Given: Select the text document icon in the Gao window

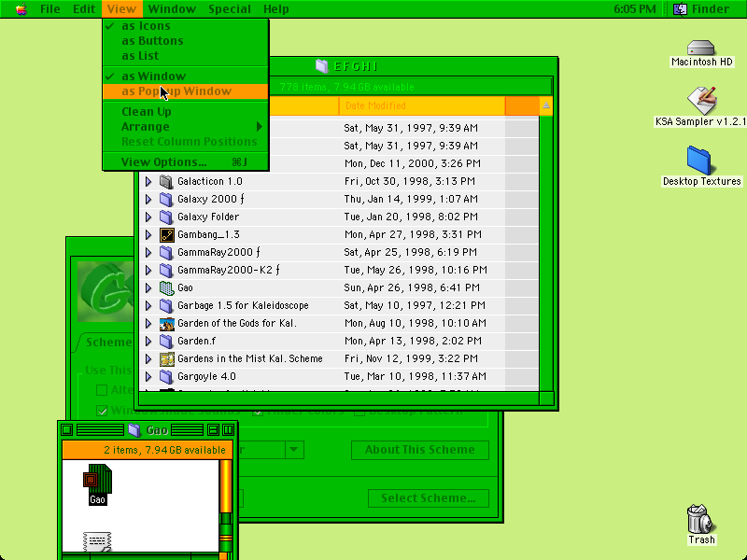Looking at the screenshot, I should click(x=97, y=542).
